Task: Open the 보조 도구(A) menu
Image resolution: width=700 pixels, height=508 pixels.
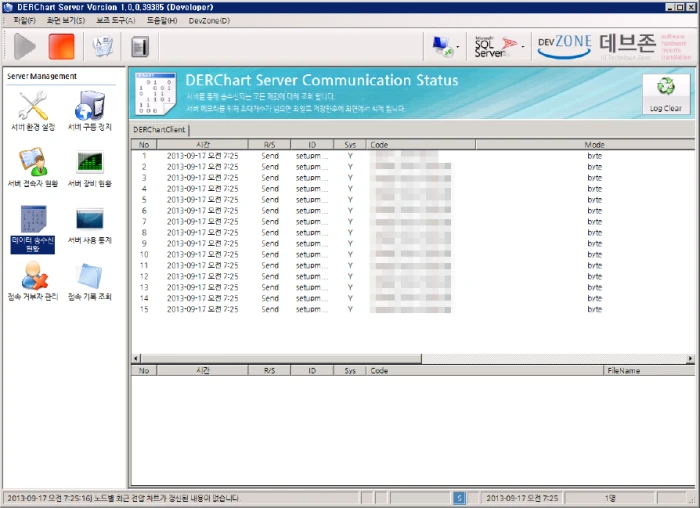Action: pyautogui.click(x=116, y=21)
